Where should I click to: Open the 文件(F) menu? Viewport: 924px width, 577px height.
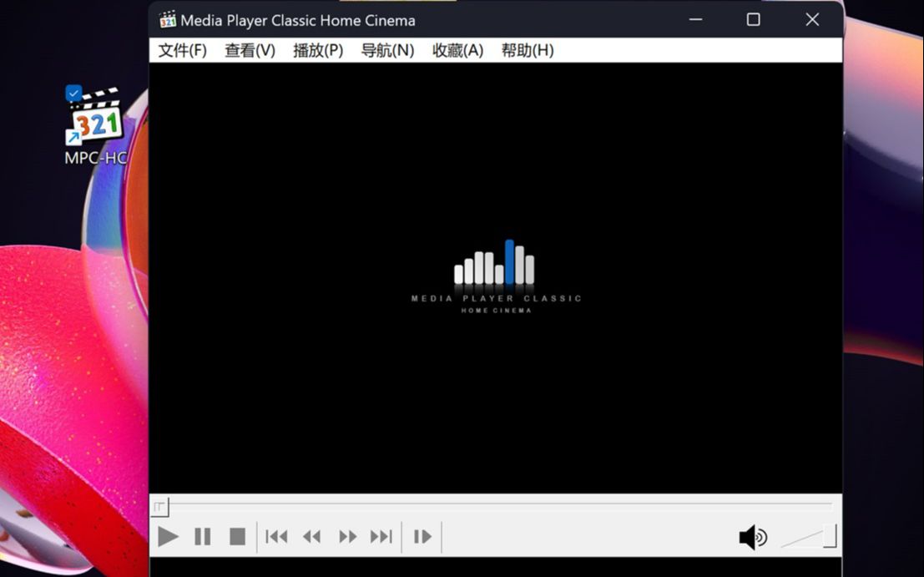(x=182, y=51)
